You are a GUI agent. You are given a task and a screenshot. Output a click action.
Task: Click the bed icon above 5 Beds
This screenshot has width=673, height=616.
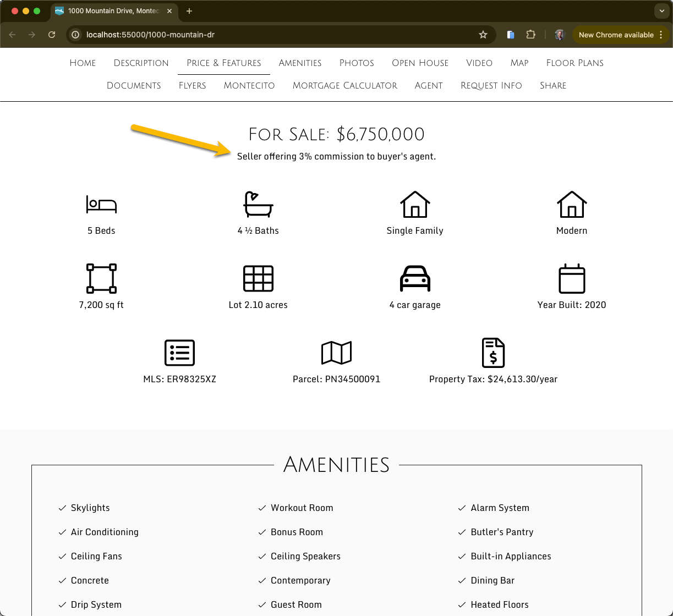click(101, 205)
